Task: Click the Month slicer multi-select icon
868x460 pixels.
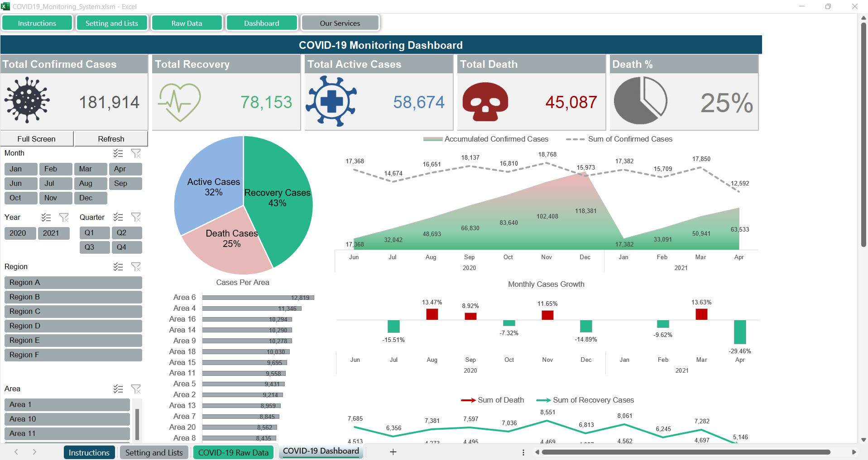Action: (x=118, y=153)
